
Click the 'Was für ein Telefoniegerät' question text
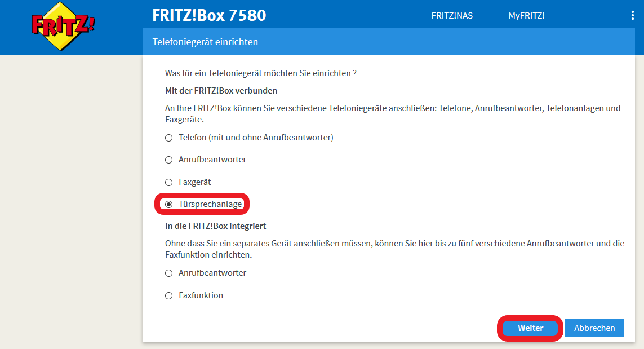coord(260,73)
